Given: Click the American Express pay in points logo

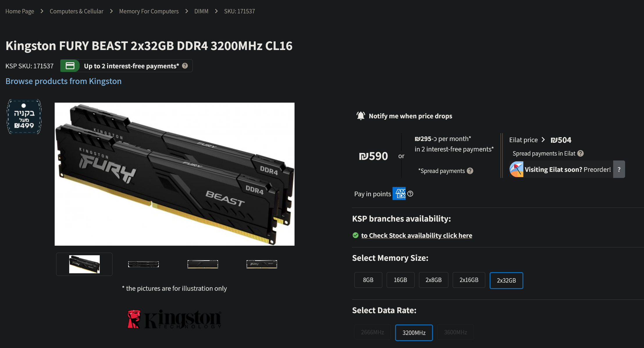Looking at the screenshot, I should coord(399,194).
